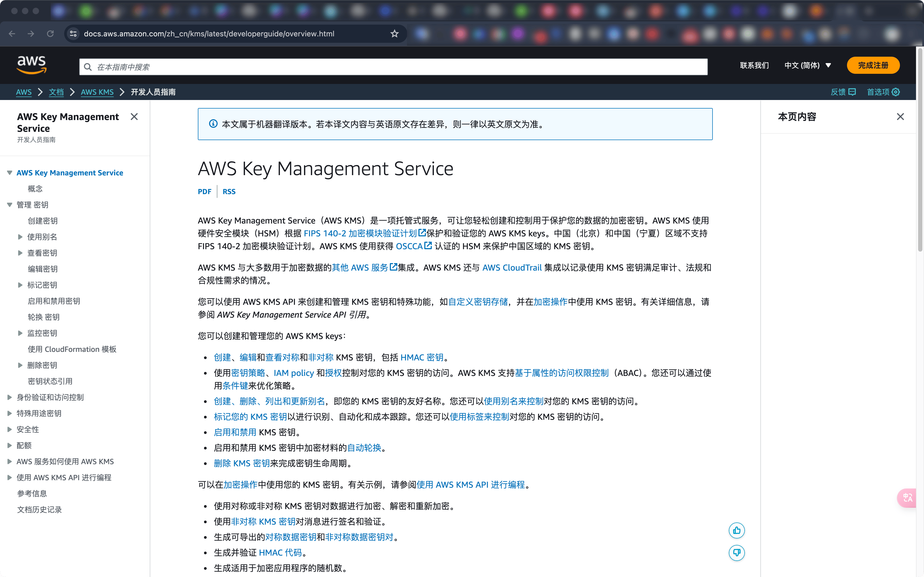This screenshot has height=577, width=924.
Task: Close the 本页内容 panel
Action: click(x=900, y=117)
